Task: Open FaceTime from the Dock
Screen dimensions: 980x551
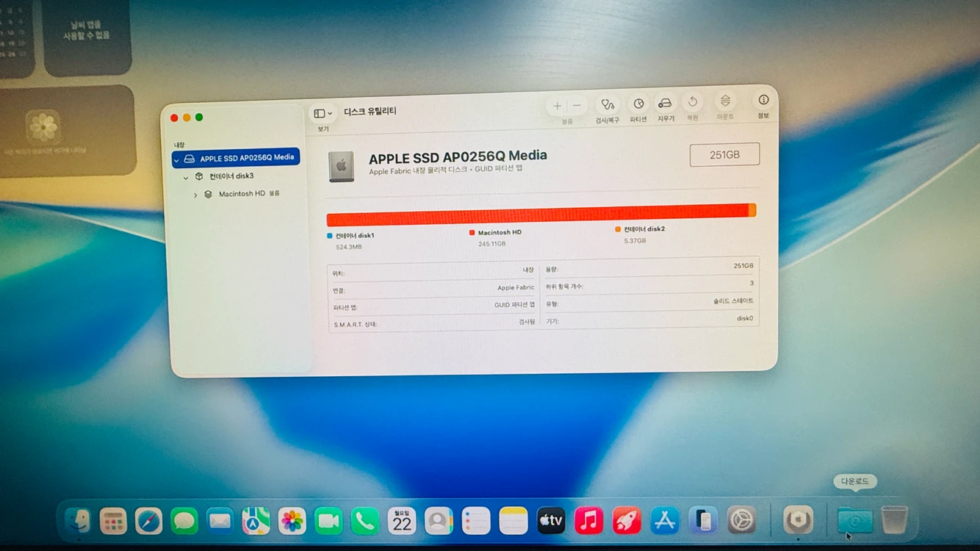Action: click(x=328, y=521)
